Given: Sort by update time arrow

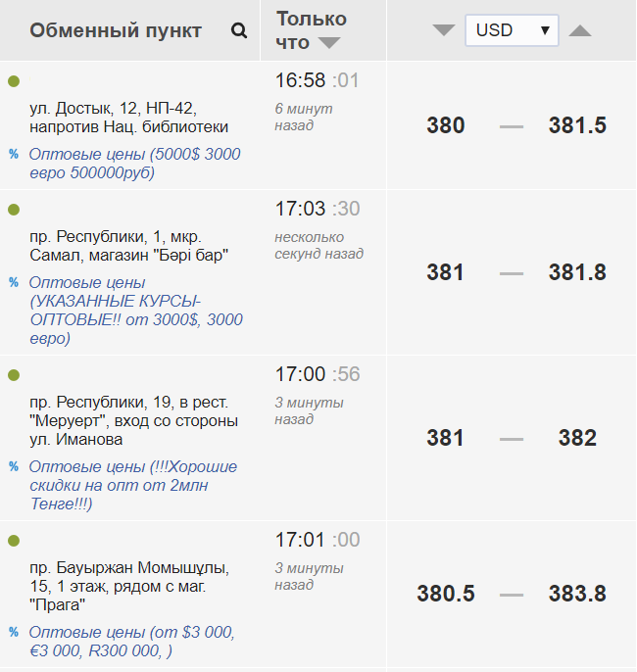Looking at the screenshot, I should point(329,43).
